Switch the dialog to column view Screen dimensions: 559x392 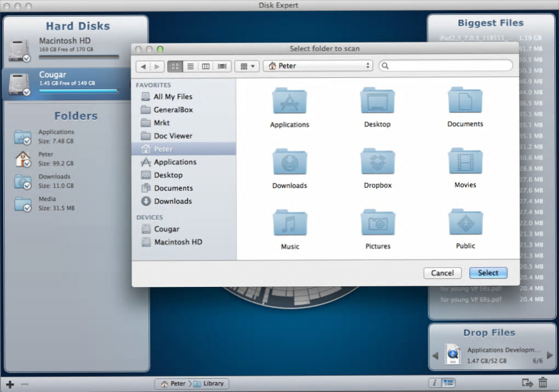click(206, 66)
